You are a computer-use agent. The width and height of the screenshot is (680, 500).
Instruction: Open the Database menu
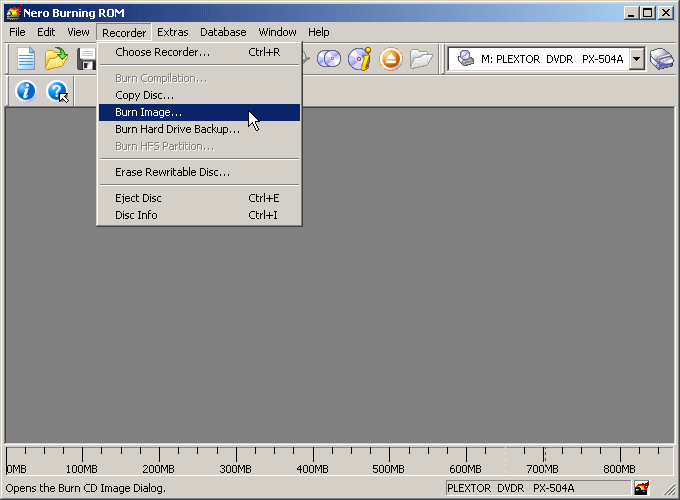click(x=223, y=32)
